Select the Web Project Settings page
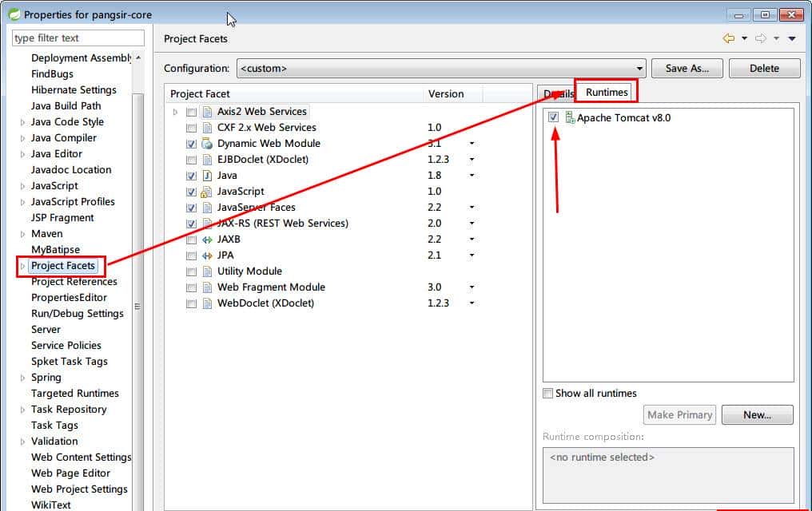812x511 pixels. tap(79, 489)
